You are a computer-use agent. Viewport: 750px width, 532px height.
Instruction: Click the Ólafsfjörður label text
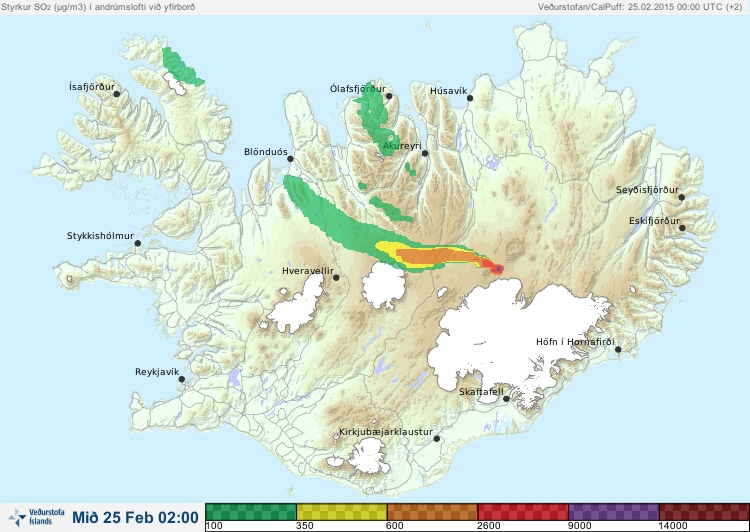point(358,89)
